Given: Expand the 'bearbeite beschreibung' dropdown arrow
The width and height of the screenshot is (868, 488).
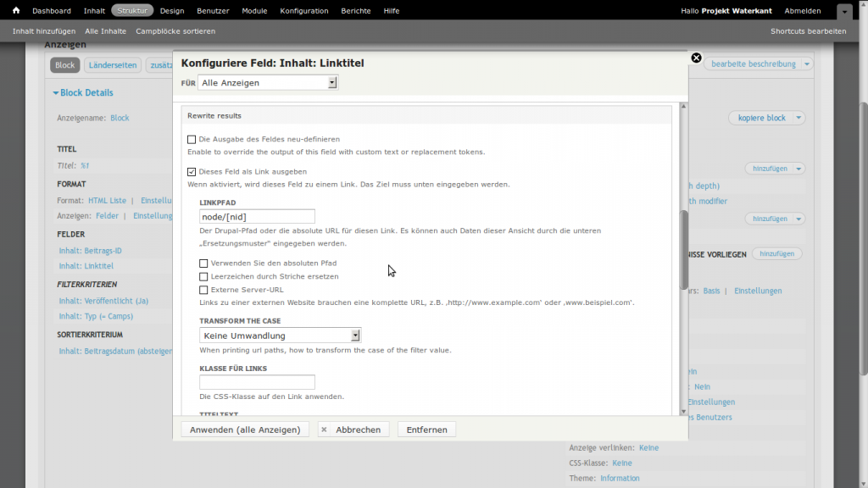Looking at the screenshot, I should (x=806, y=64).
